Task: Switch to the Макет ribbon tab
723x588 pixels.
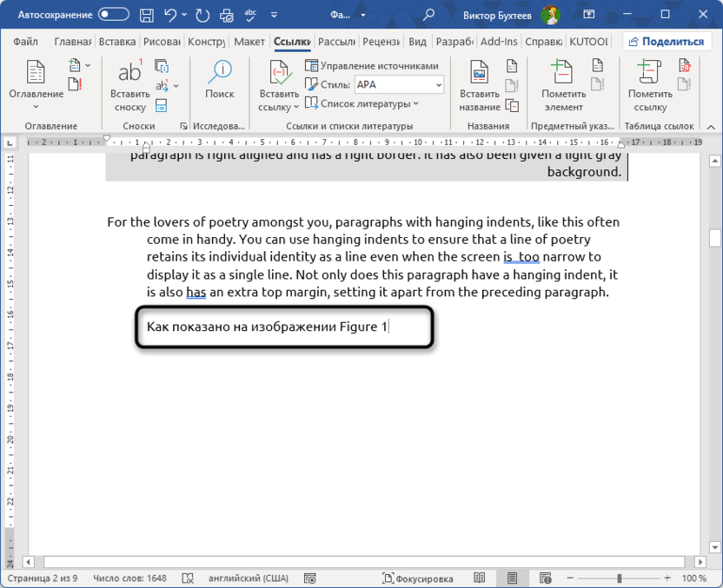Action: [249, 42]
